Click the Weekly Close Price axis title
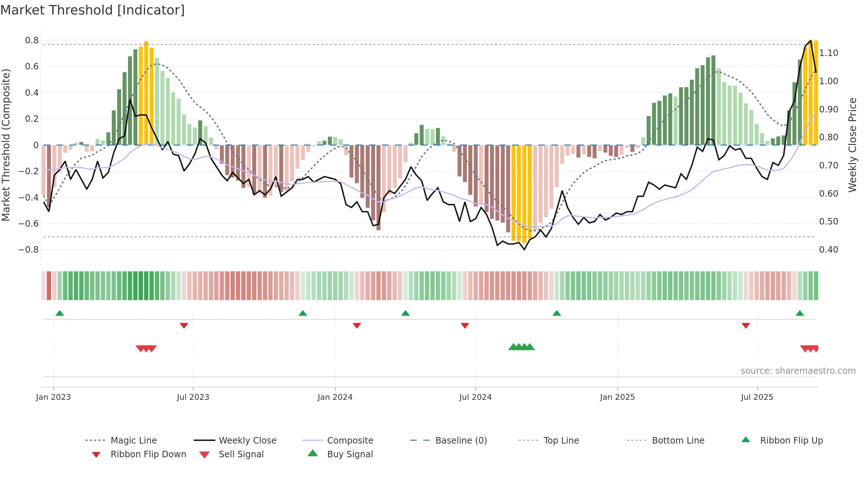Viewport: 868px width, 488px height. click(x=852, y=145)
